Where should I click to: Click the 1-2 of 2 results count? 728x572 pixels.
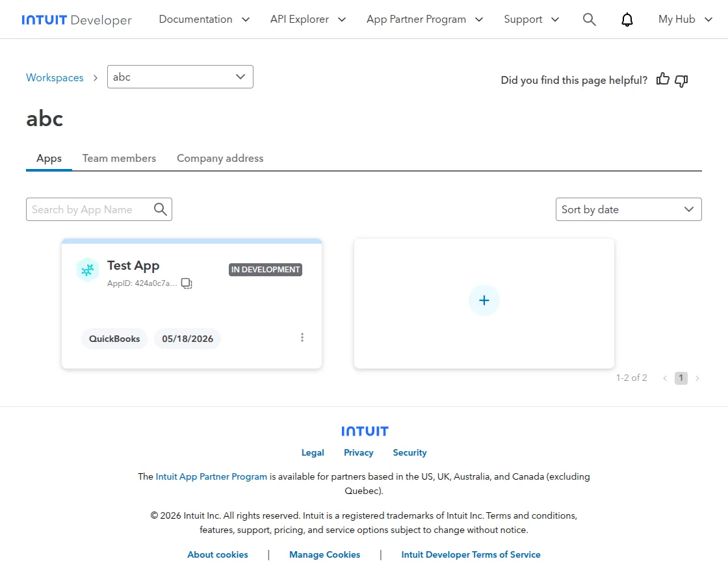(631, 378)
